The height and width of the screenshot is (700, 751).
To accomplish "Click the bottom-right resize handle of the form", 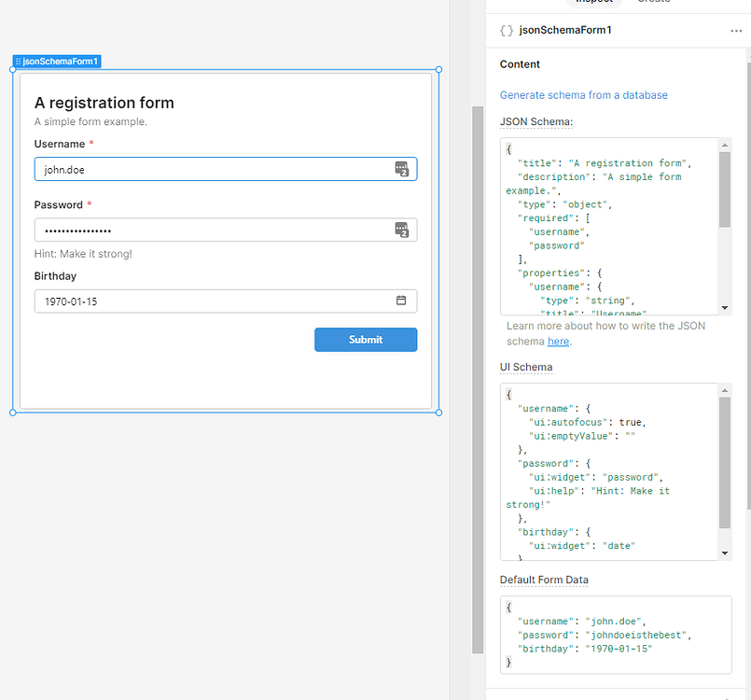I will click(438, 412).
